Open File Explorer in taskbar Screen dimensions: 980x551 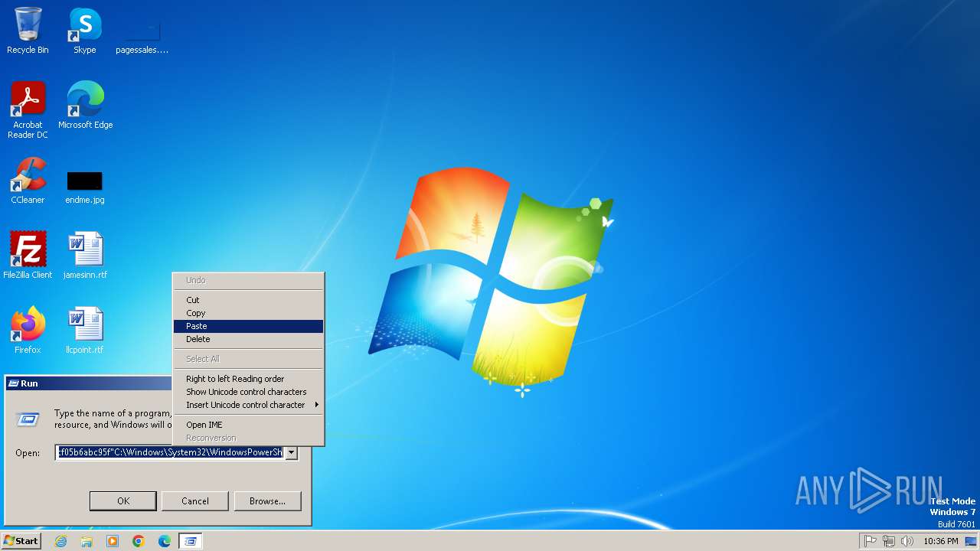[87, 541]
